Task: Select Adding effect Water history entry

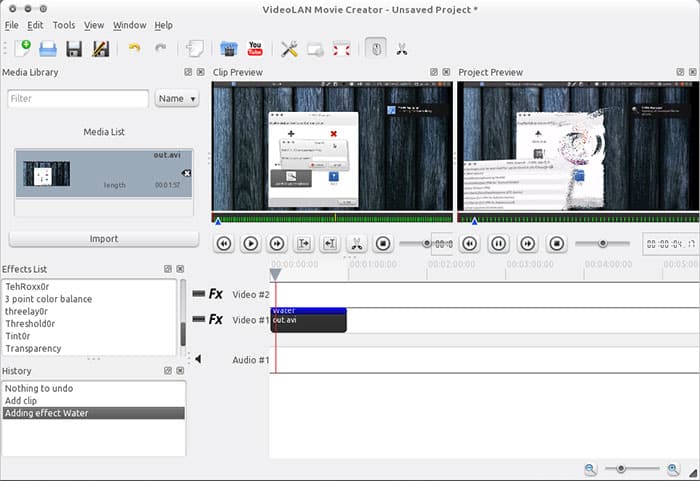Action: (94, 413)
